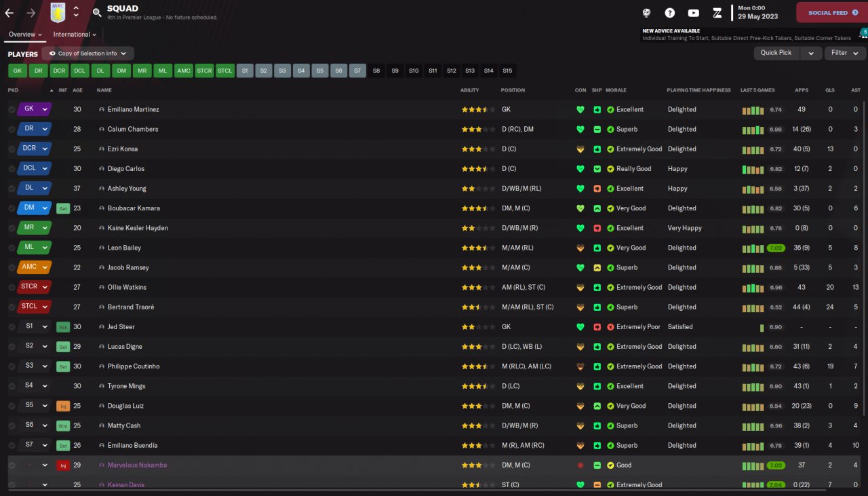Open player info icon beside Ollie Watkins
This screenshot has width=868, height=496.
tap(102, 287)
